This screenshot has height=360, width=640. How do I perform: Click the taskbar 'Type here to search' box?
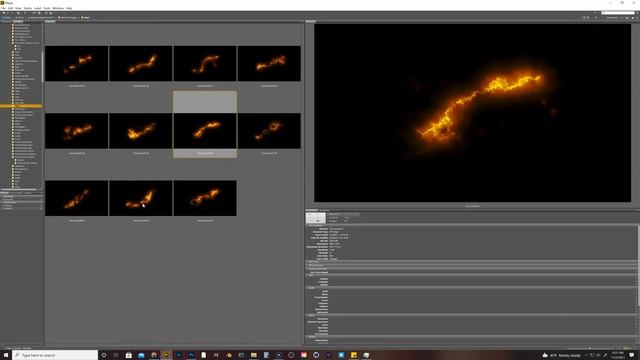click(56, 355)
